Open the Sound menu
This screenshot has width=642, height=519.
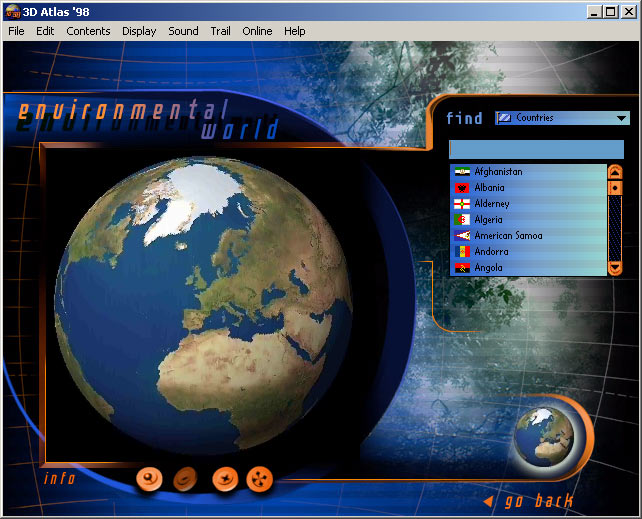pyautogui.click(x=183, y=31)
